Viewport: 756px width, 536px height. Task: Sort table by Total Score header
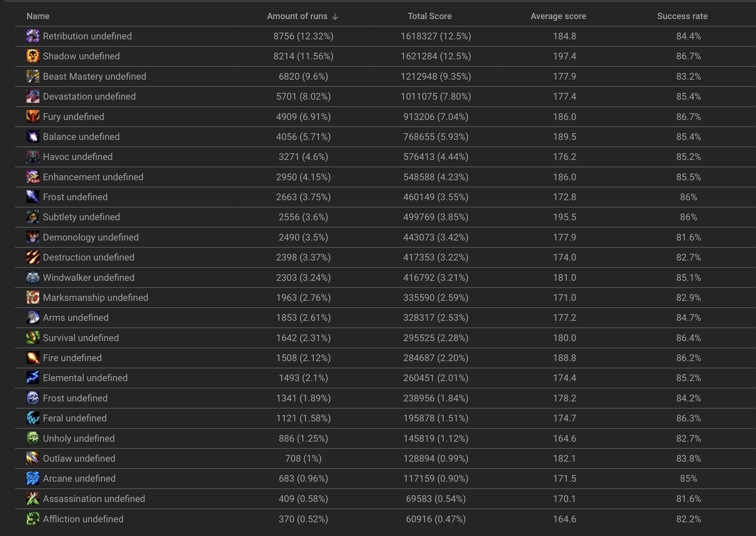pos(430,16)
